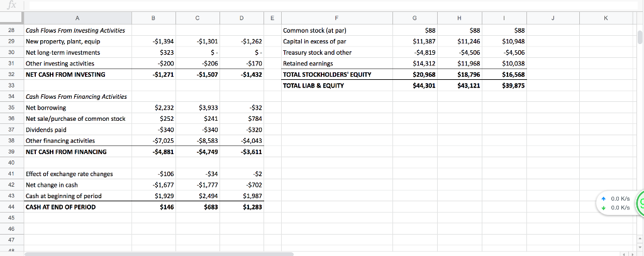Select 'Retained earnings' cell
Viewport: 644px width, 256px height.
tap(336, 64)
